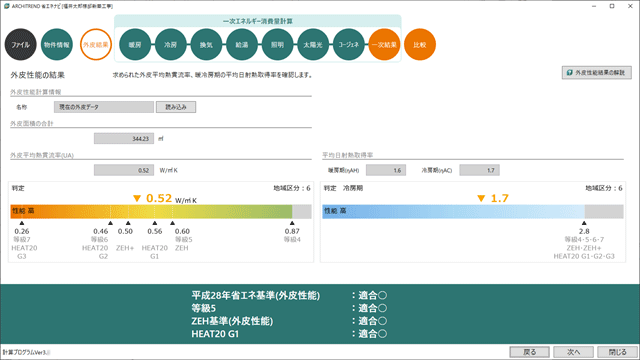Click the 0.56 HEAT20 G1 threshold marker
640x360 pixels.
155,223
